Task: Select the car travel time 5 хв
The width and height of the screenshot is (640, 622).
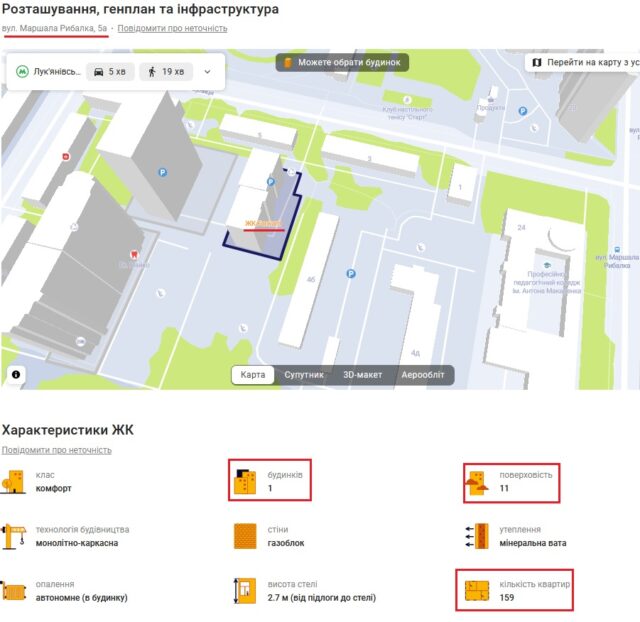Action: 110,72
